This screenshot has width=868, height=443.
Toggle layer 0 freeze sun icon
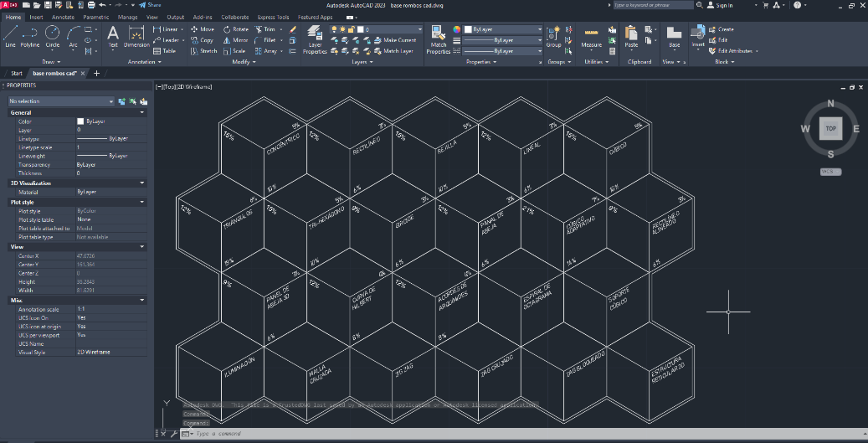coord(342,29)
